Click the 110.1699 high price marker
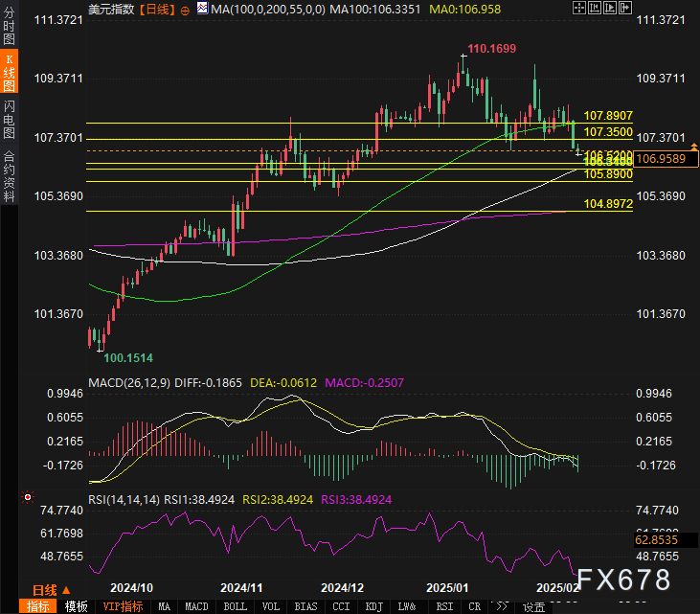The width and height of the screenshot is (700, 614). pos(491,48)
